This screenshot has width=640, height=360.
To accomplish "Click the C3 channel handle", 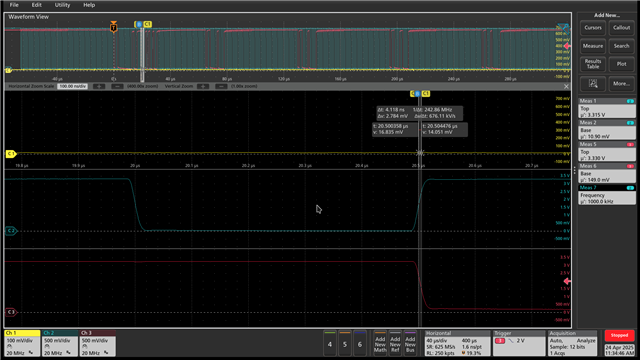I will coord(11,312).
